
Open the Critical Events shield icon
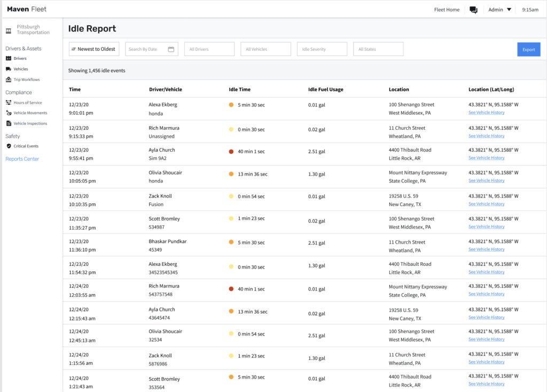(x=9, y=146)
